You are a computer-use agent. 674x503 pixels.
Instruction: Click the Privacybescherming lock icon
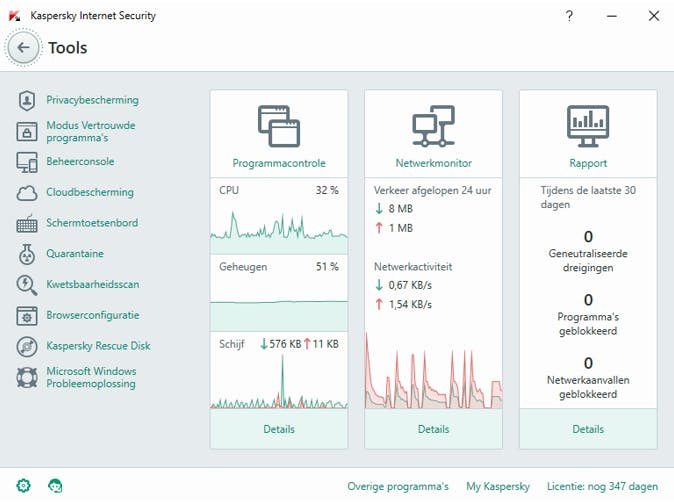[27, 100]
